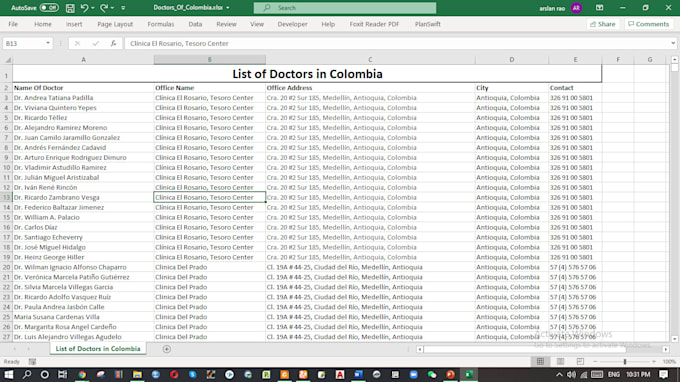Open Ribbon Display Options icon
The width and height of the screenshot is (680, 382).
click(599, 8)
